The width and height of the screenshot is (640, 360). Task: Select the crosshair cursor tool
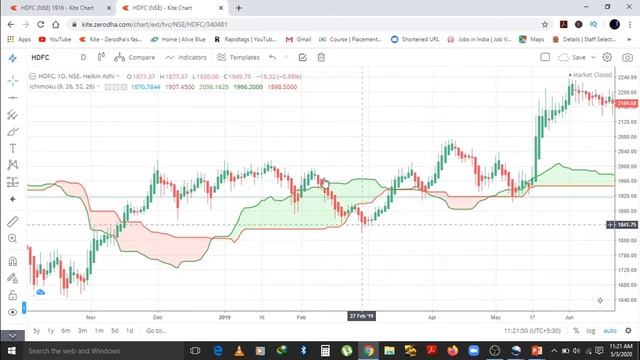[x=13, y=80]
